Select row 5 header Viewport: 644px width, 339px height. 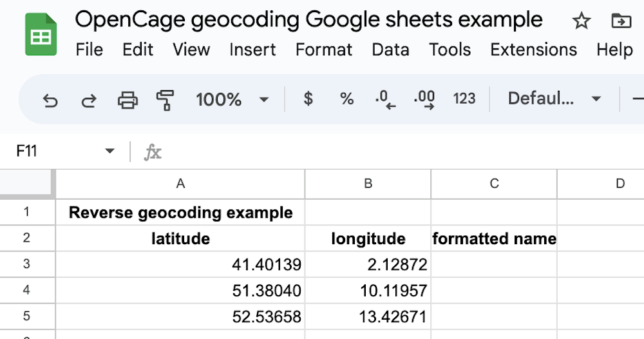(27, 316)
